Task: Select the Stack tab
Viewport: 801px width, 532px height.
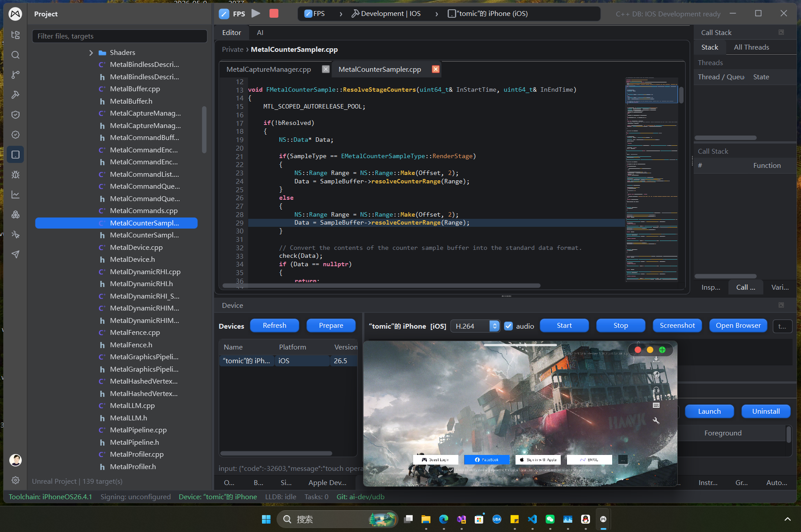Action: 710,47
